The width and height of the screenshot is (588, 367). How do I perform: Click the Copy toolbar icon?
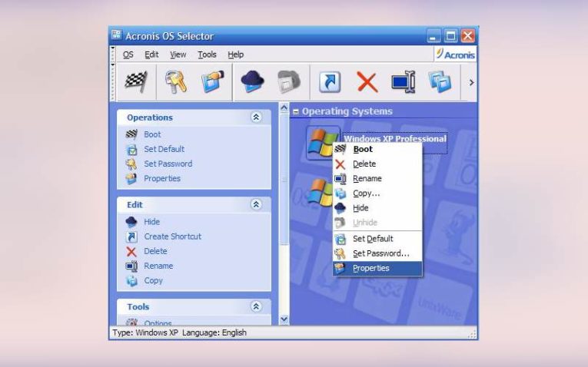440,81
